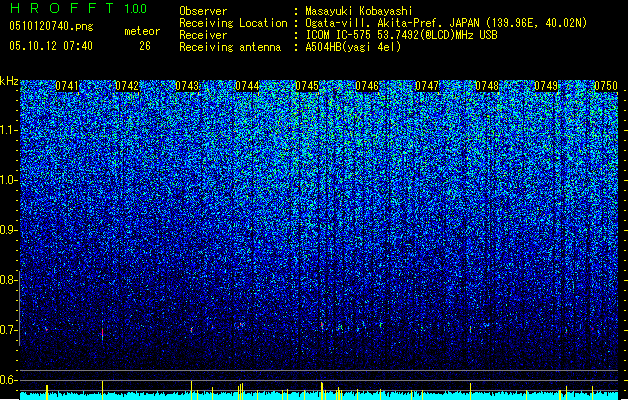Click the 0746 time marker

tap(367, 86)
